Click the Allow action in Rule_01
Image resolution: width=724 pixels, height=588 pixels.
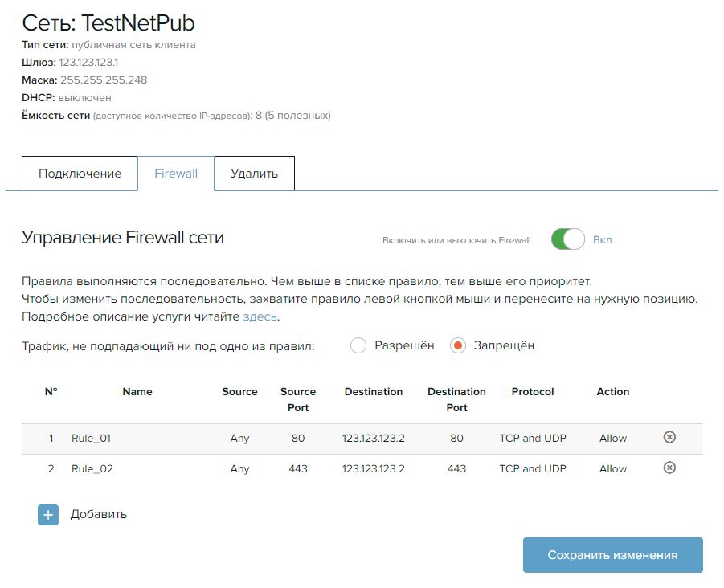tap(613, 439)
